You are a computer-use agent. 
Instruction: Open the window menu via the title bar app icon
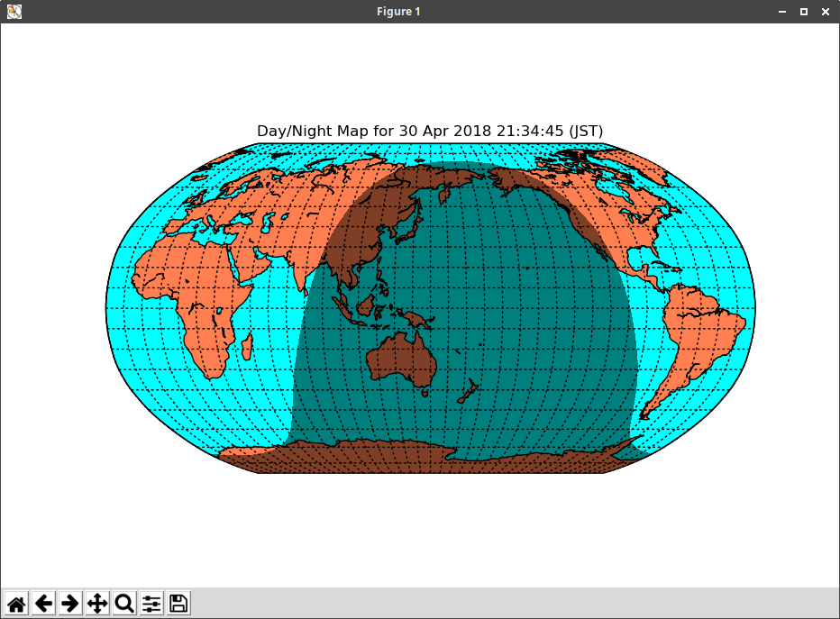(14, 12)
